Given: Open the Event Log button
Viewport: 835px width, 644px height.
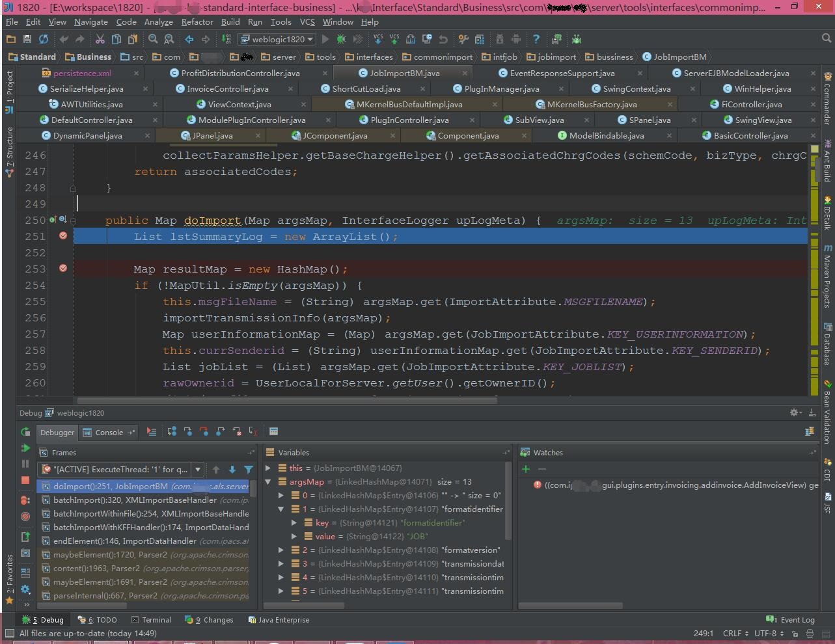Looking at the screenshot, I should click(791, 620).
